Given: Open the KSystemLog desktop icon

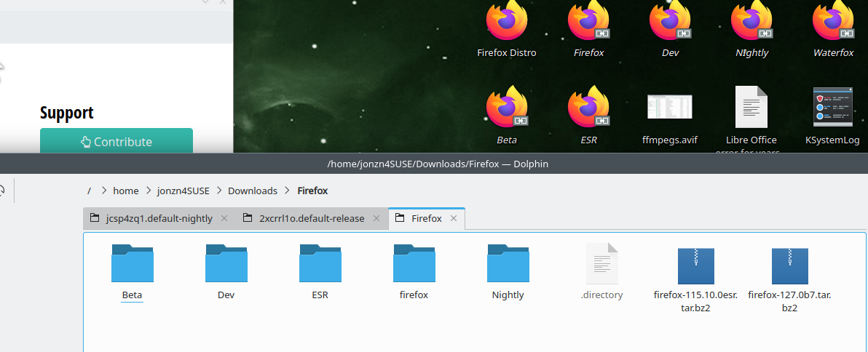Looking at the screenshot, I should 833,107.
